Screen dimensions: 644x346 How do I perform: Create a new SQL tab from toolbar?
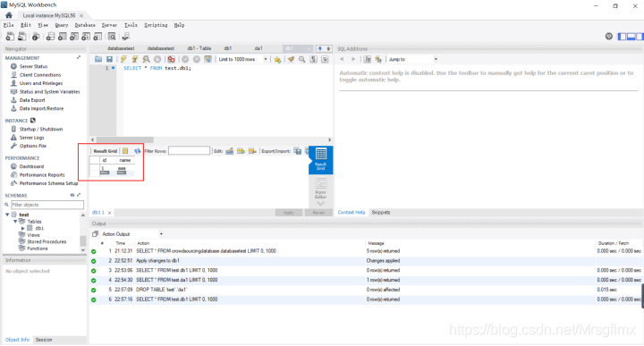10,37
